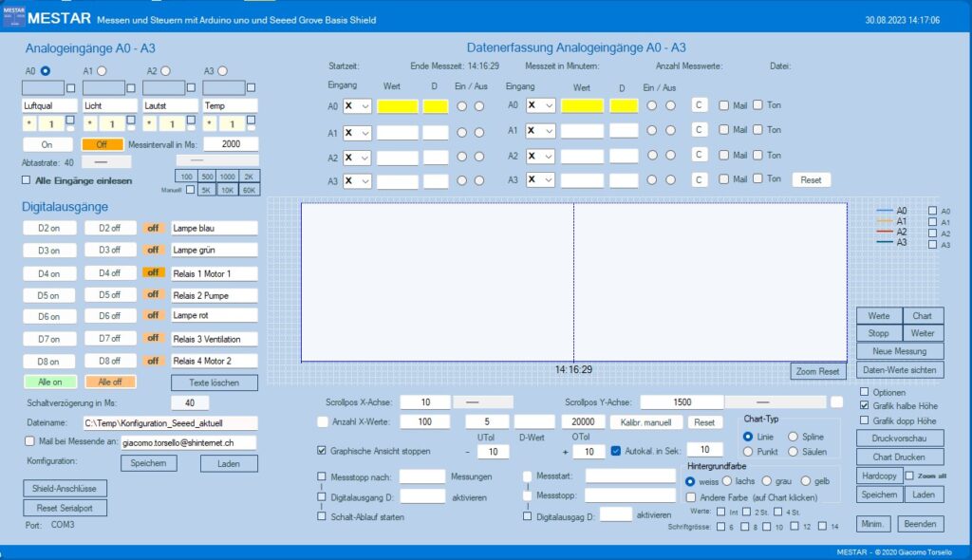Image resolution: width=972 pixels, height=560 pixels.
Task: Click the orange 'Alle off' button
Action: [110, 382]
